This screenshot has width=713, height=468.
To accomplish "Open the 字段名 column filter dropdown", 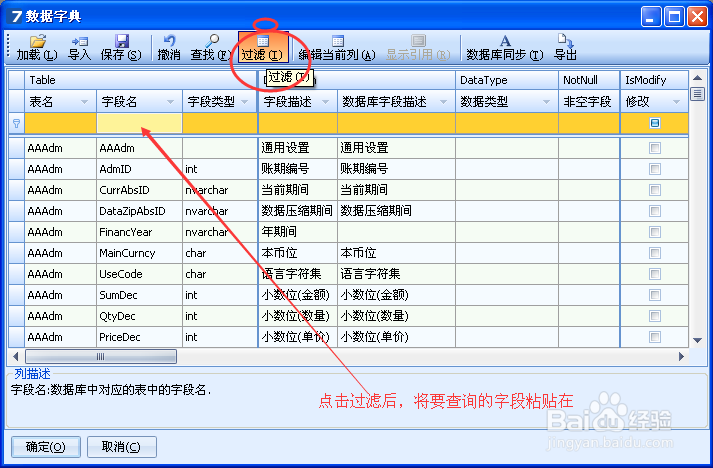I will pos(171,102).
